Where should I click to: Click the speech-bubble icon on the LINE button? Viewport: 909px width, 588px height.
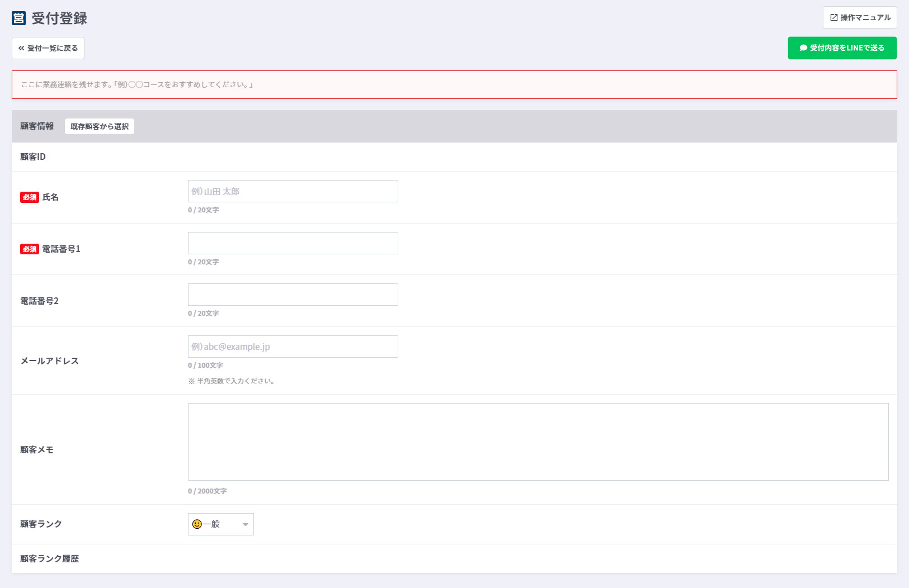(x=803, y=48)
